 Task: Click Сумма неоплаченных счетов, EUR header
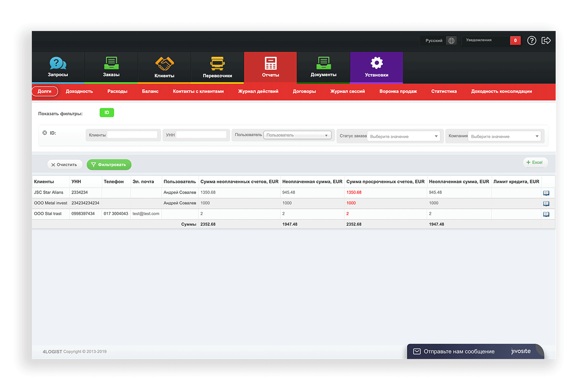pos(239,181)
